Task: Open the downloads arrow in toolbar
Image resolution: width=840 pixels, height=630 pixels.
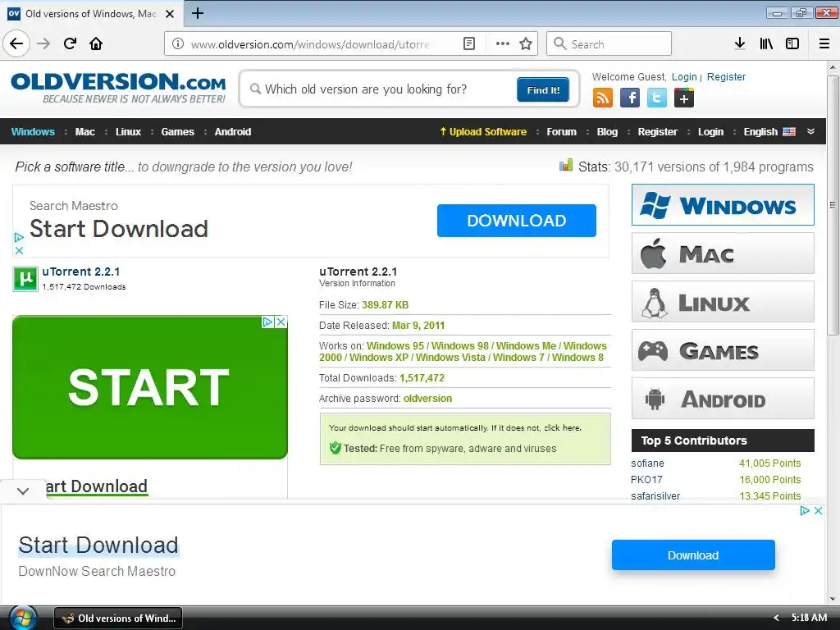Action: point(740,43)
